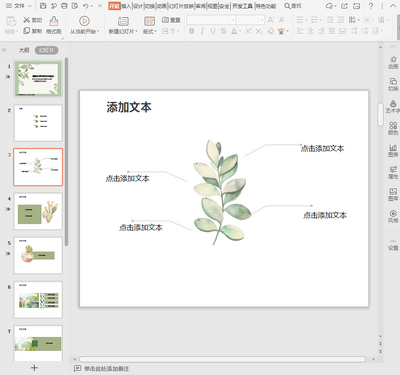
Task: Click the Paste clipboard icon
Action: (x=11, y=22)
